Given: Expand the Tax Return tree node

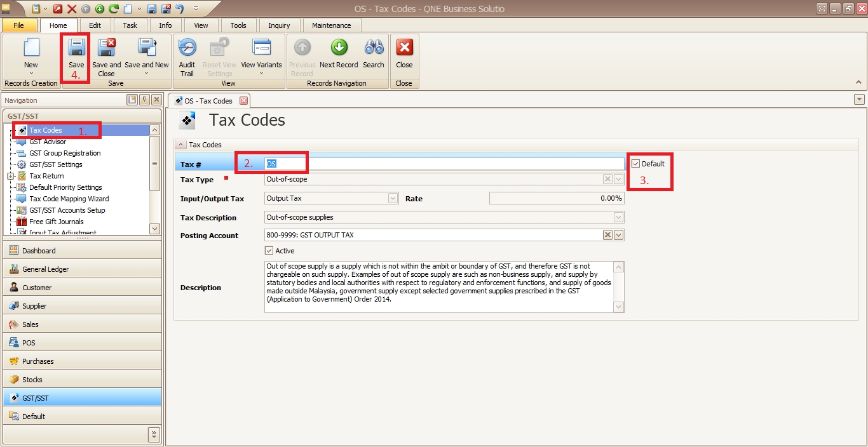Looking at the screenshot, I should pos(10,176).
